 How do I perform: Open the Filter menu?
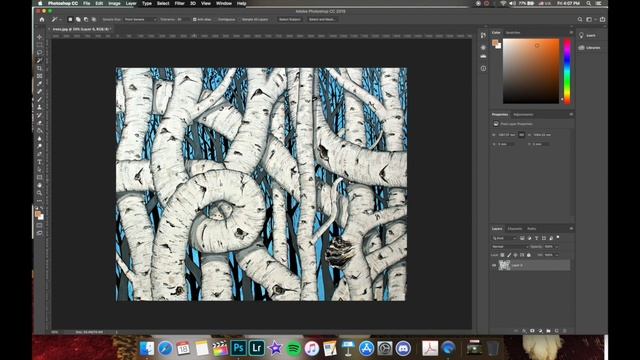click(180, 3)
